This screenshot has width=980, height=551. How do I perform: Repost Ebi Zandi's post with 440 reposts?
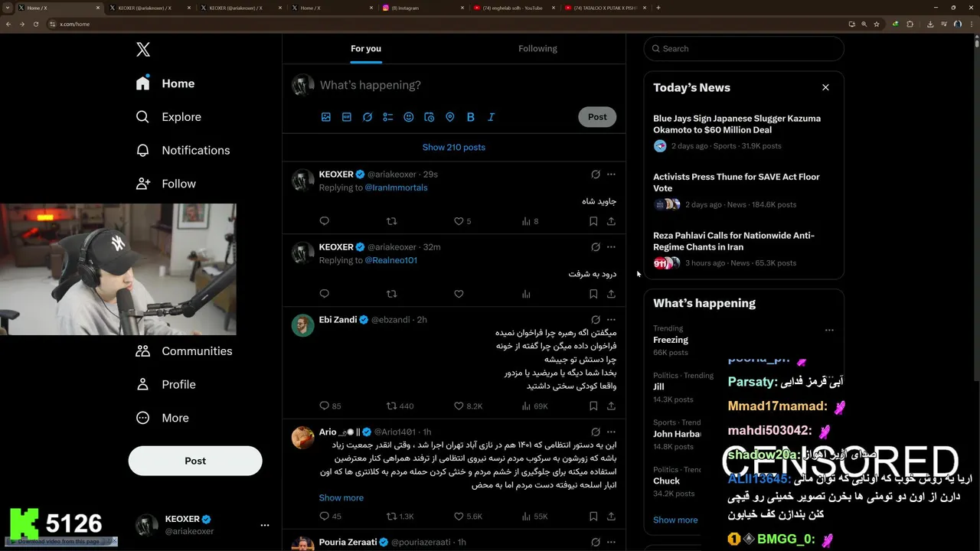pos(400,406)
